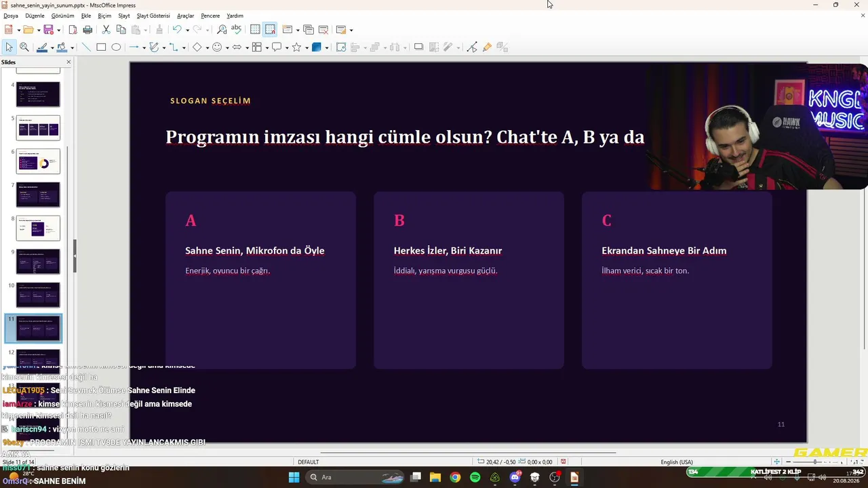Expand the Fill Color dropdown arrow
Viewport: 868px width, 488px height.
[72, 47]
